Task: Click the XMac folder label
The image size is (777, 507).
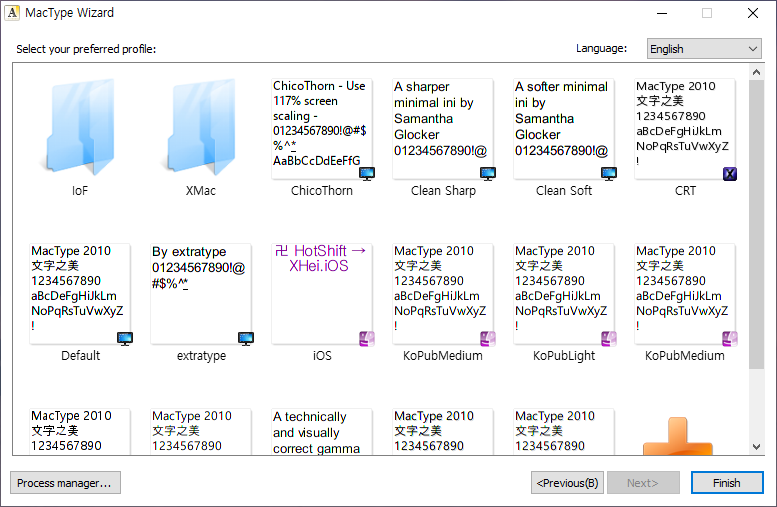Action: [x=201, y=191]
